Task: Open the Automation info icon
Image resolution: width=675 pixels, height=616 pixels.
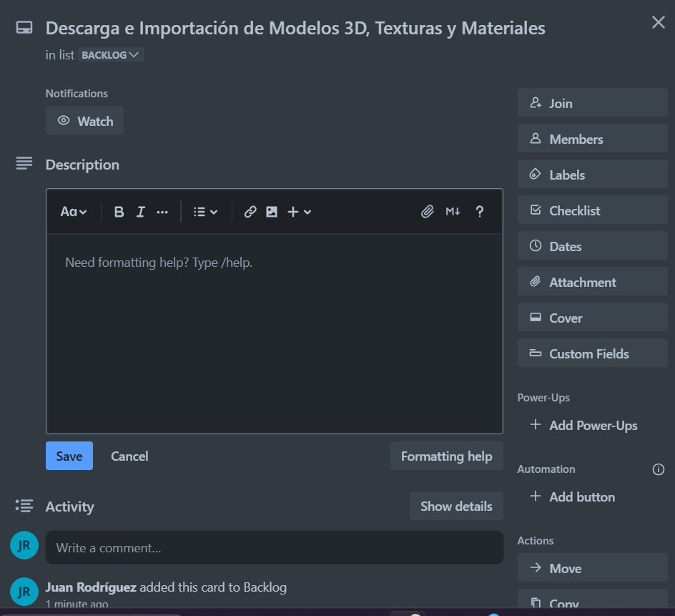Action: [x=659, y=469]
